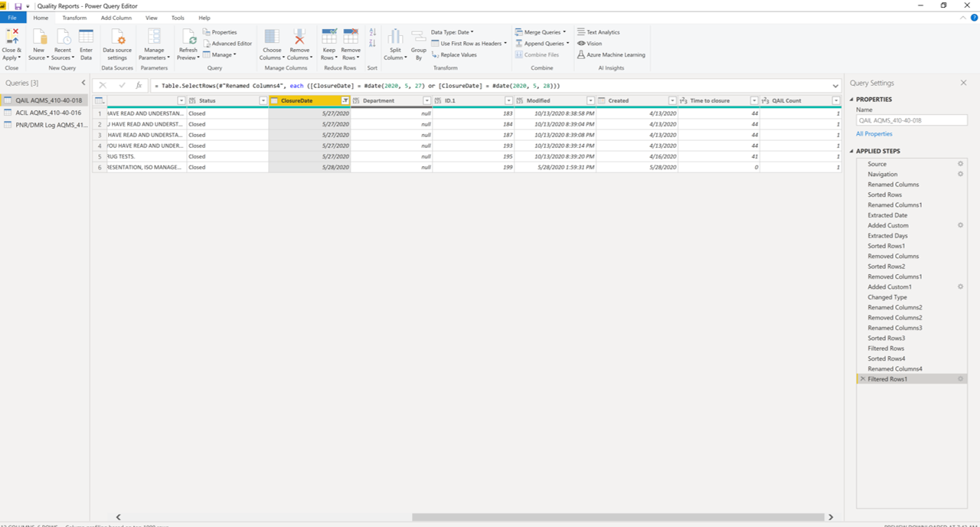Switch to the Transform tab
The width and height of the screenshot is (980, 527).
pyautogui.click(x=74, y=18)
